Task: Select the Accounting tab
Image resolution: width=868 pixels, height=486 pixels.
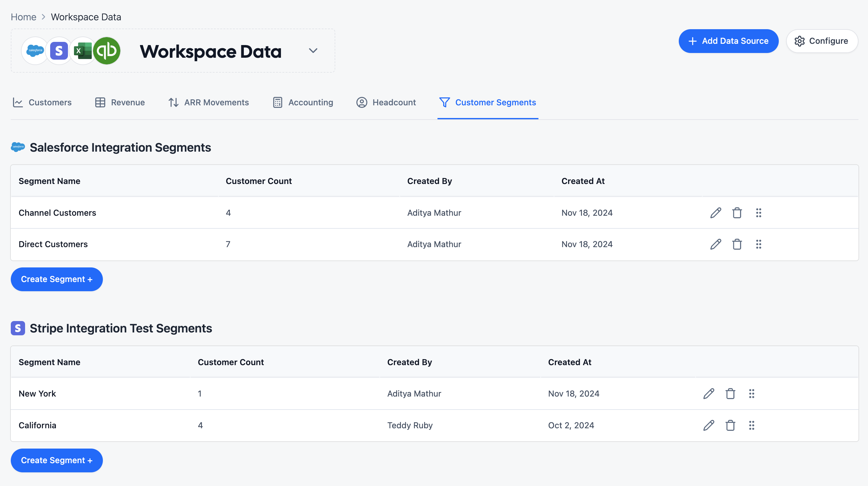Action: click(303, 102)
